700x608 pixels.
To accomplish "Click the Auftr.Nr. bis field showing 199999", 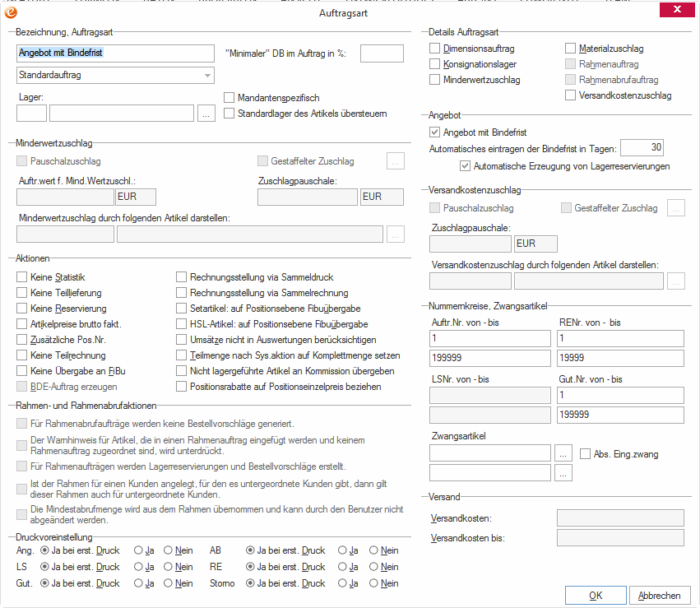I will pos(489,358).
